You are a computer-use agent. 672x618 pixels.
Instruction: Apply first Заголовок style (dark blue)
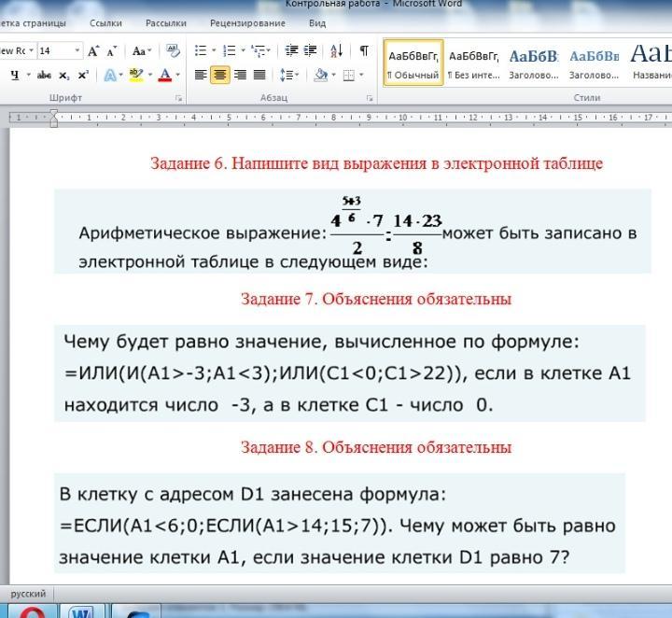(x=534, y=63)
